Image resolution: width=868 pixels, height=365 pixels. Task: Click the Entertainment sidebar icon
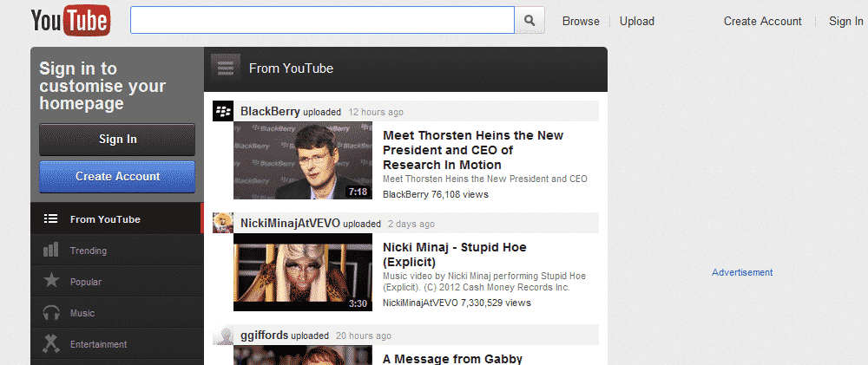pyautogui.click(x=51, y=344)
